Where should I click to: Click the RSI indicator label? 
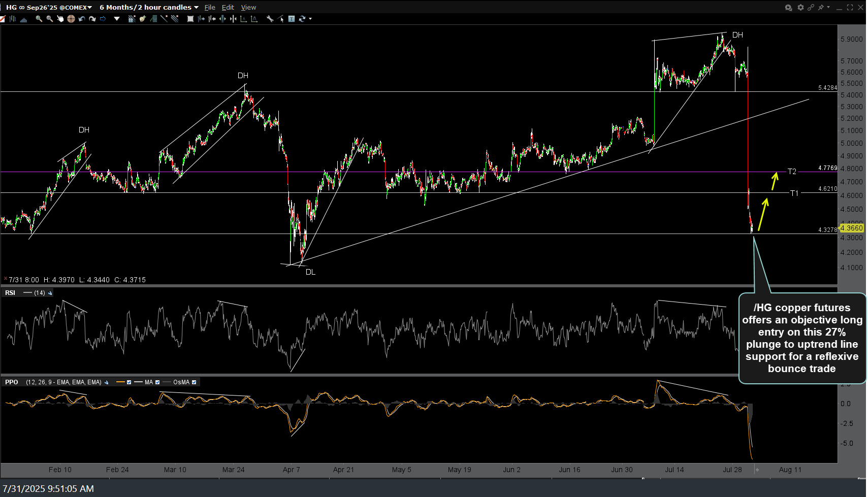[10, 293]
